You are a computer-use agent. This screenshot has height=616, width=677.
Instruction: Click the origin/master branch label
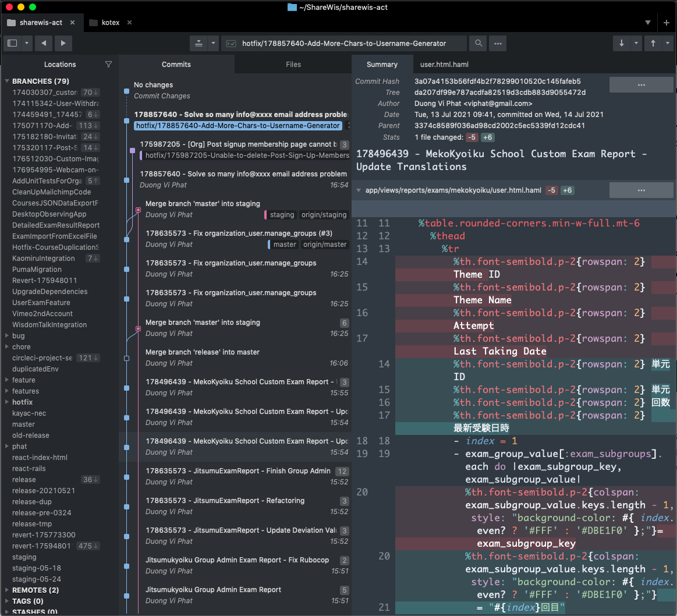click(325, 245)
